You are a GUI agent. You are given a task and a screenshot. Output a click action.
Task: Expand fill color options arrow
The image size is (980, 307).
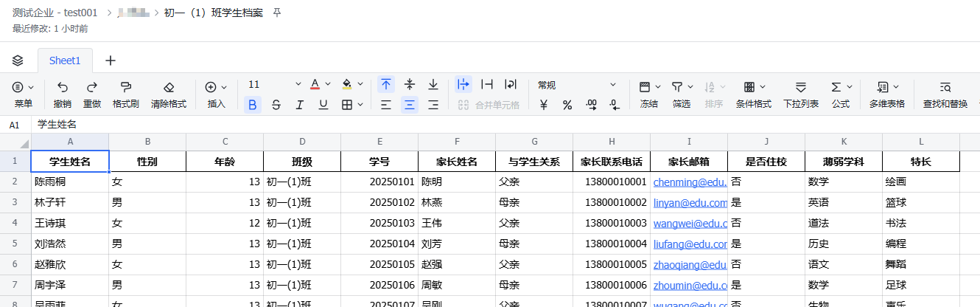click(360, 84)
